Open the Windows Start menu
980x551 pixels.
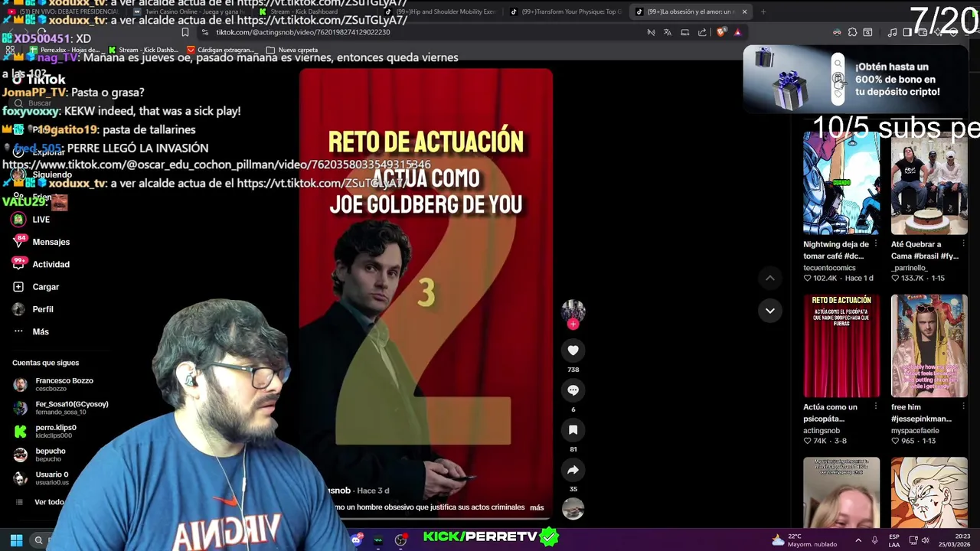(16, 540)
